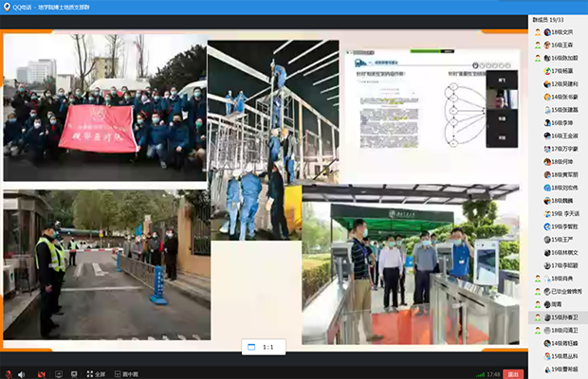Enter fullscreen mode with 全屏 button
Screen dimensions: 588x379
pos(95,373)
